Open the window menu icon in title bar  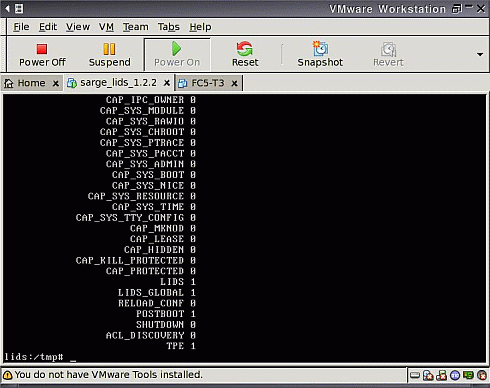(x=19, y=9)
